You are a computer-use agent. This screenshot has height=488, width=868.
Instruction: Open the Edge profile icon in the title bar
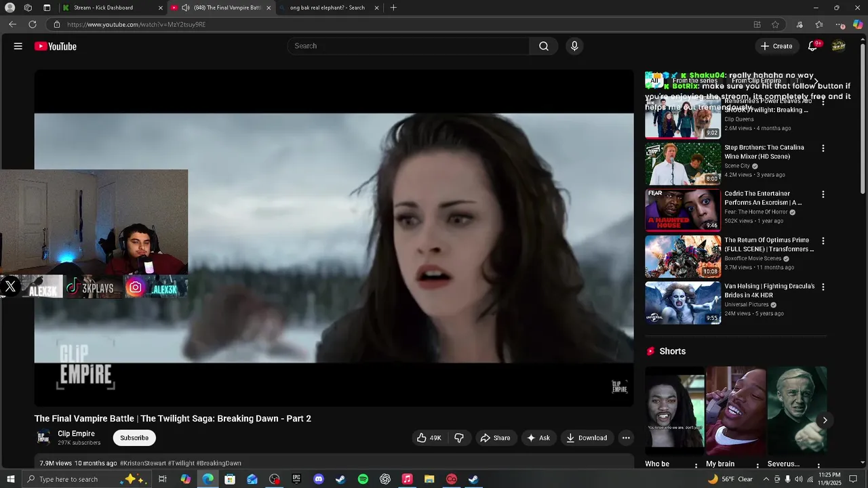tap(10, 7)
